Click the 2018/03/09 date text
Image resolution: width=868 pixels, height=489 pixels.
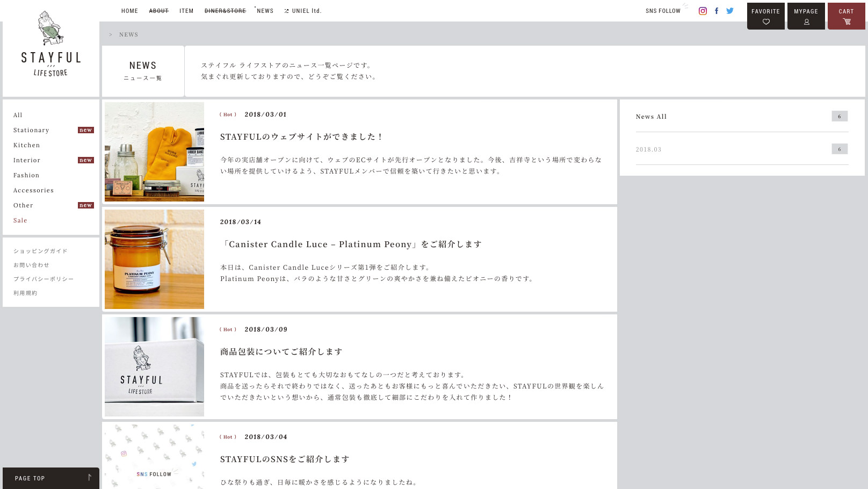pyautogui.click(x=266, y=329)
